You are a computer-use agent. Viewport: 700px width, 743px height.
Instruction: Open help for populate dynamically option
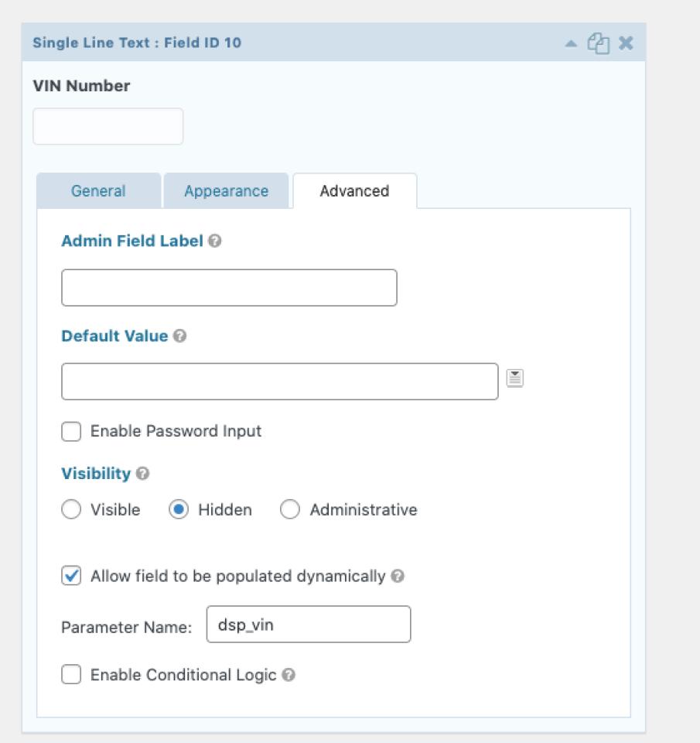coord(397,577)
